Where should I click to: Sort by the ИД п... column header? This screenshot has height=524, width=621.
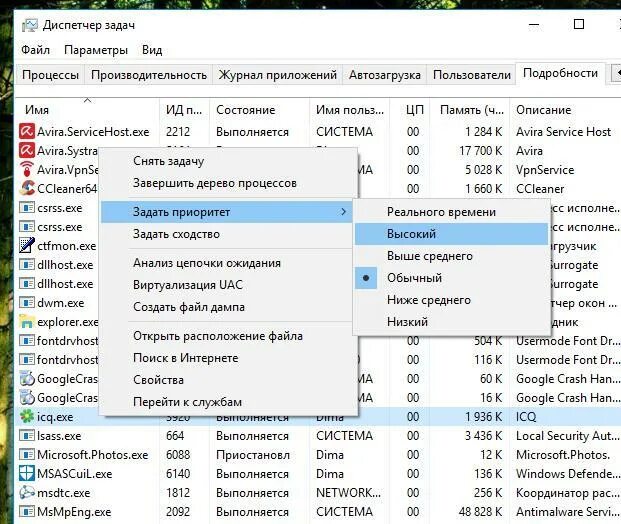(184, 110)
